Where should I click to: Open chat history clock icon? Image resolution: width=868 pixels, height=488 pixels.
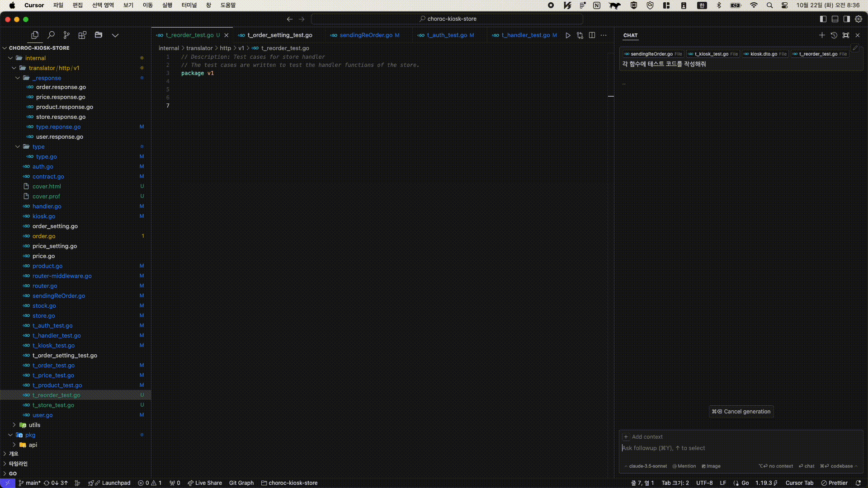pyautogui.click(x=834, y=35)
